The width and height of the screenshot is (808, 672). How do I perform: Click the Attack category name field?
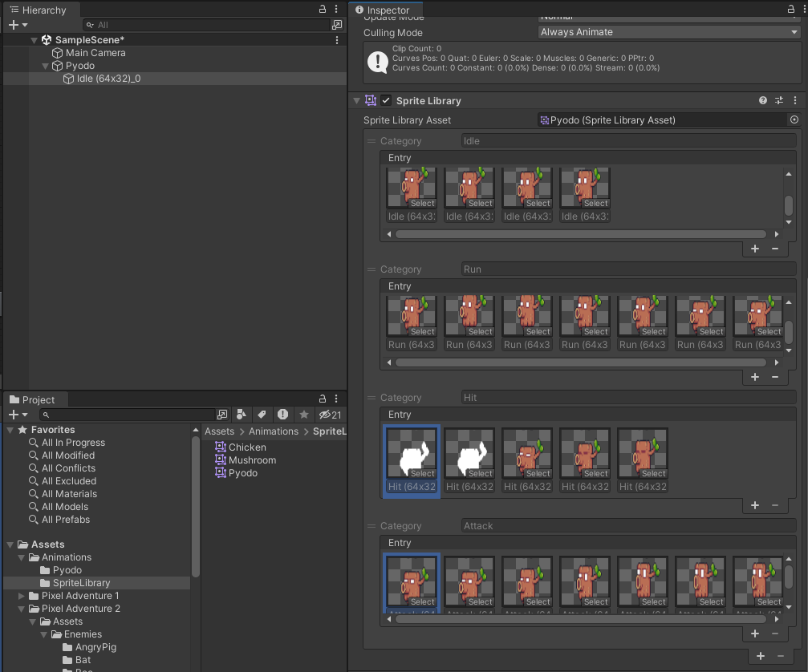[628, 526]
